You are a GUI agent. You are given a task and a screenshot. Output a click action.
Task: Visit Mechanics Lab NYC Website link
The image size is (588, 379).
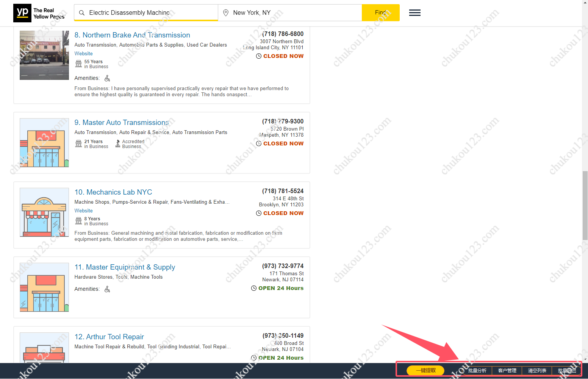point(84,211)
